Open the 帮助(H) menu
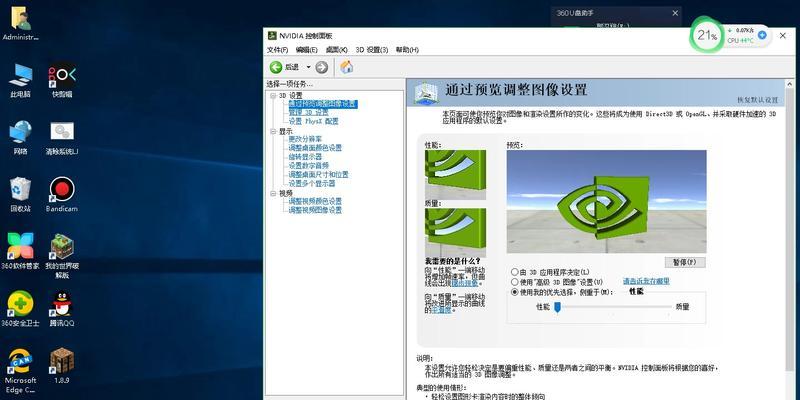800x400 pixels. click(x=407, y=50)
